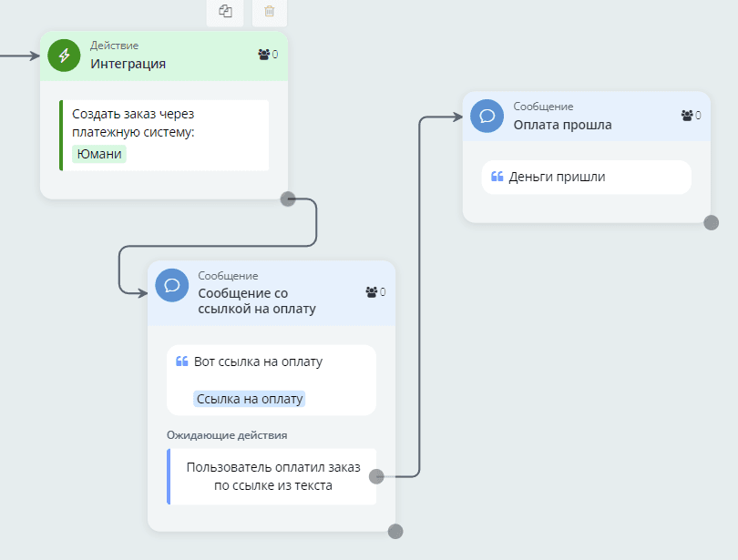Open the Интеграция block title
This screenshot has height=560, width=738.
pos(128,64)
